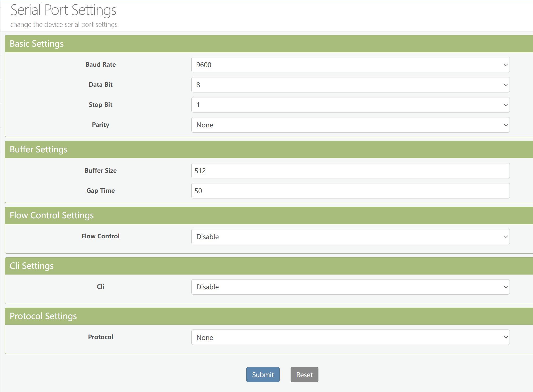533x392 pixels.
Task: Open the Flow Control dropdown
Action: (x=350, y=237)
